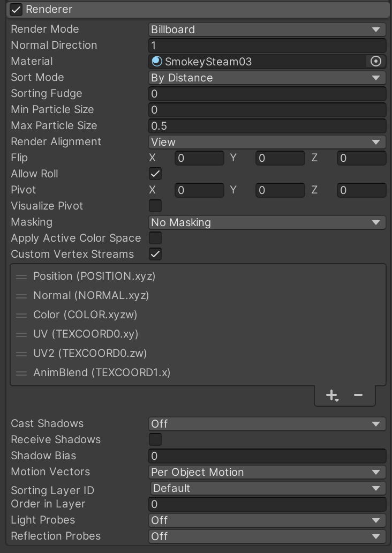The width and height of the screenshot is (392, 553).
Task: Remove the selected vertex stream
Action: (358, 395)
